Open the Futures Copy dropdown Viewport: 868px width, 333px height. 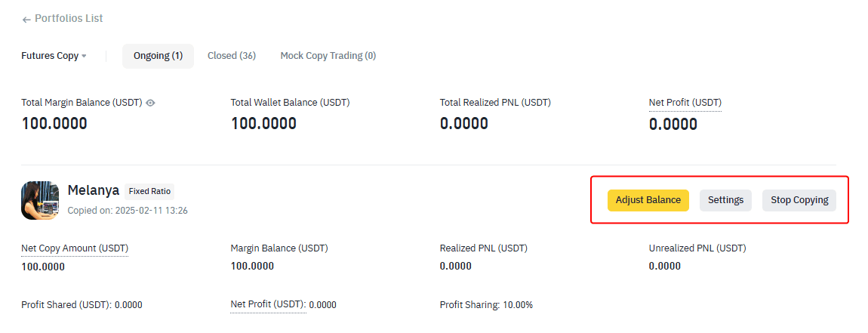(x=54, y=56)
